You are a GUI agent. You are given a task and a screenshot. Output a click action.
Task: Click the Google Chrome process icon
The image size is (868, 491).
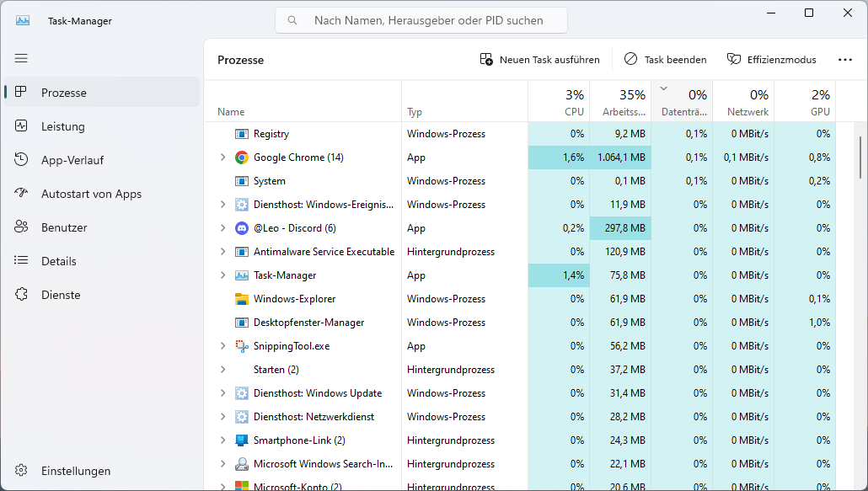(242, 157)
